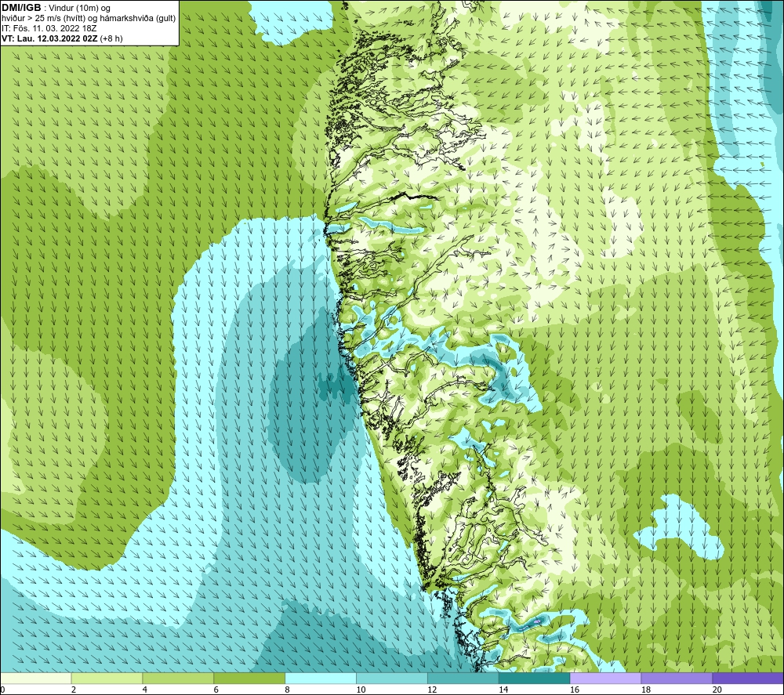
Task: Click the 12–14 m/s teal swatch
Action: (x=463, y=679)
